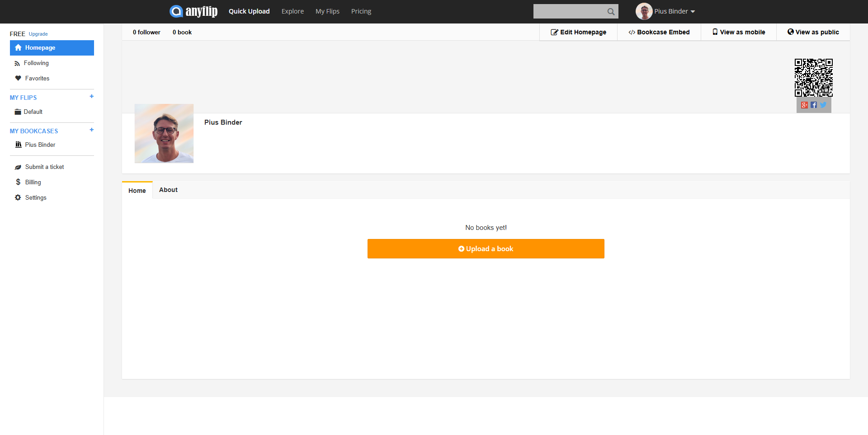Add new flip folder plus icon
The image size is (868, 435).
[x=92, y=97]
